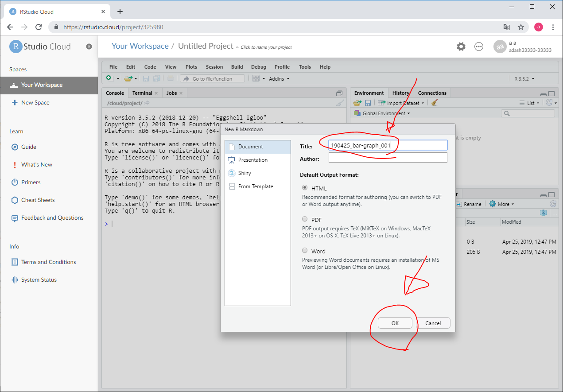Go back using browser back arrow

pyautogui.click(x=10, y=27)
